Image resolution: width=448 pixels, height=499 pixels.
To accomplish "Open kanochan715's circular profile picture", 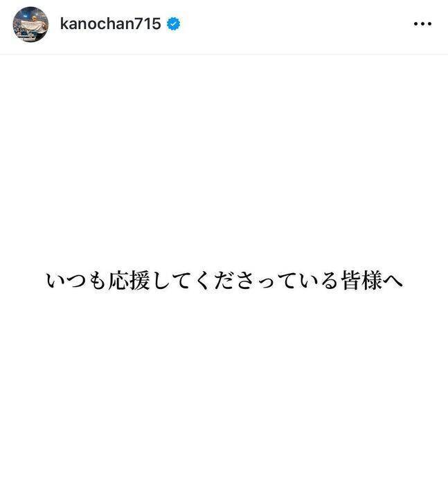I will tap(31, 24).
